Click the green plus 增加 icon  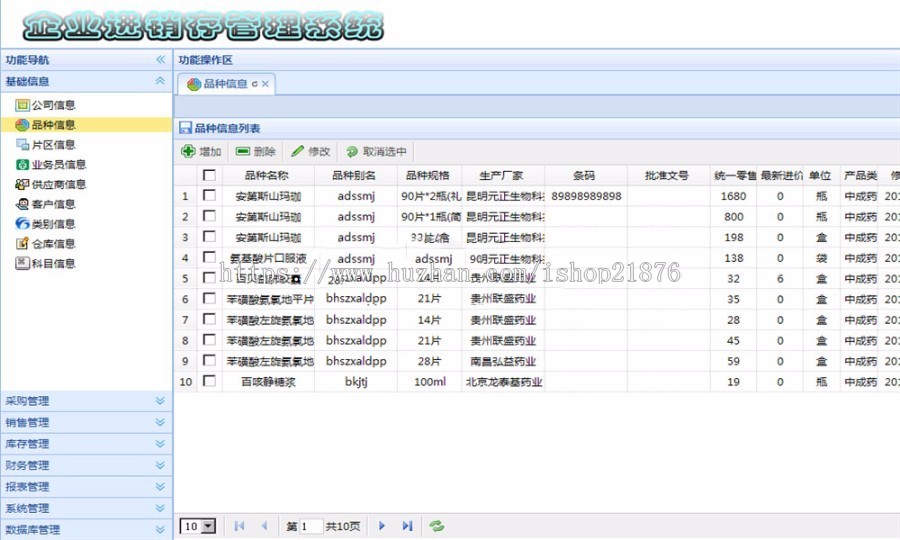(x=188, y=151)
